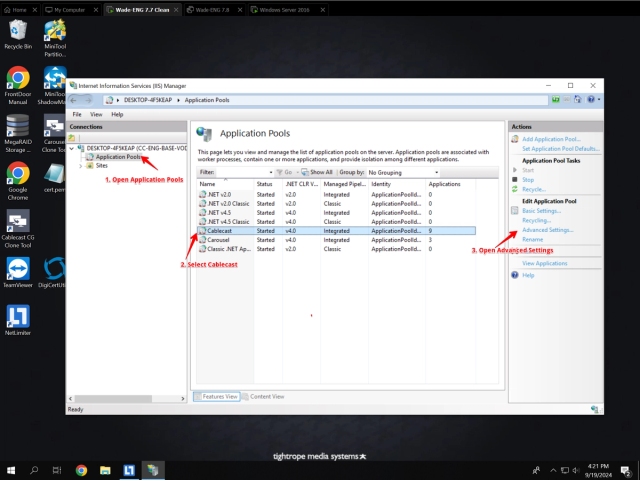Image resolution: width=640 pixels, height=480 pixels.
Task: Open MegaRAID Storage desktop icon
Action: pyautogui.click(x=18, y=133)
